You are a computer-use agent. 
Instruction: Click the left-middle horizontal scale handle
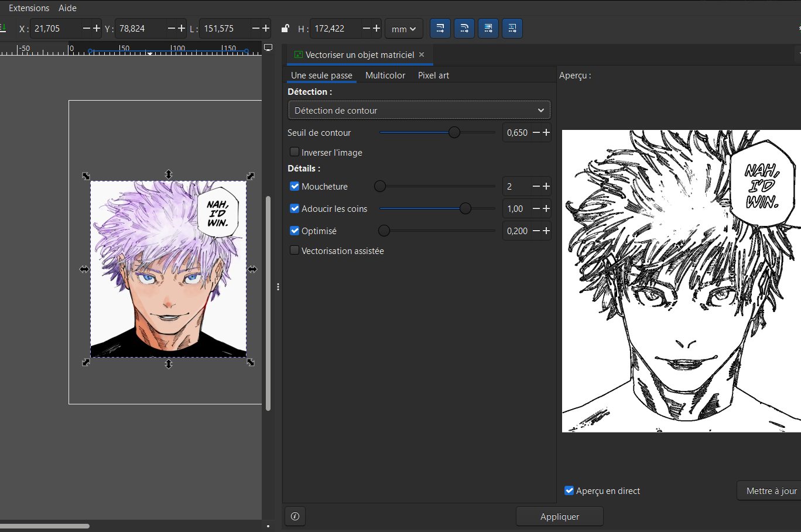tap(84, 269)
